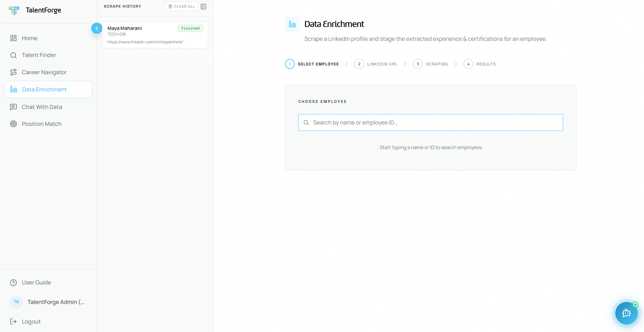Screen dimensions: 644x332
Task: Click the Data Enrichment header icon
Action: 292,24
